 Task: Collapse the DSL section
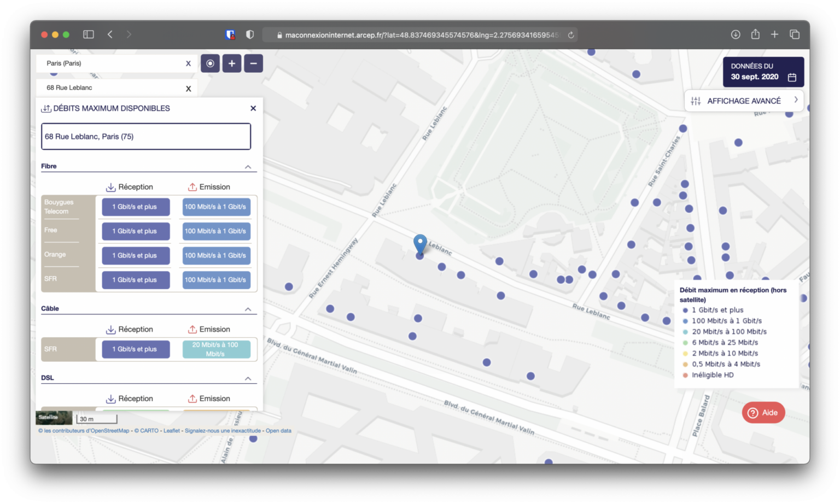coord(248,378)
